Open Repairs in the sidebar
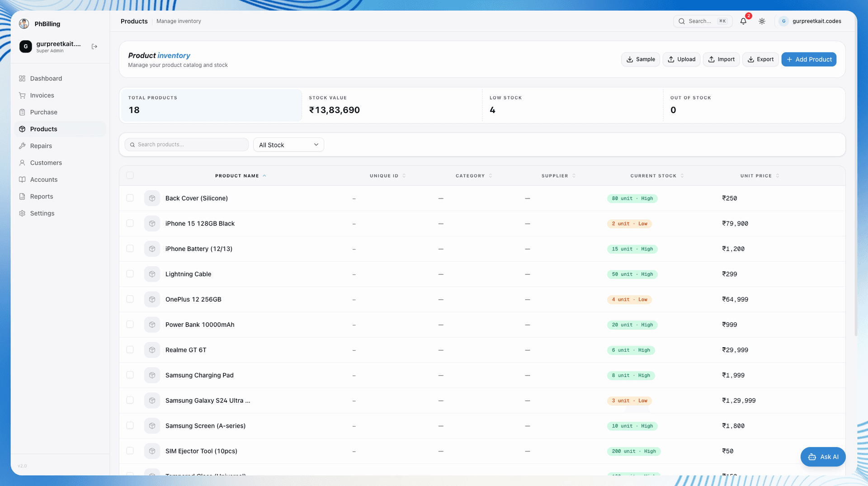Screen dimensions: 868x486 [x=60, y=146]
